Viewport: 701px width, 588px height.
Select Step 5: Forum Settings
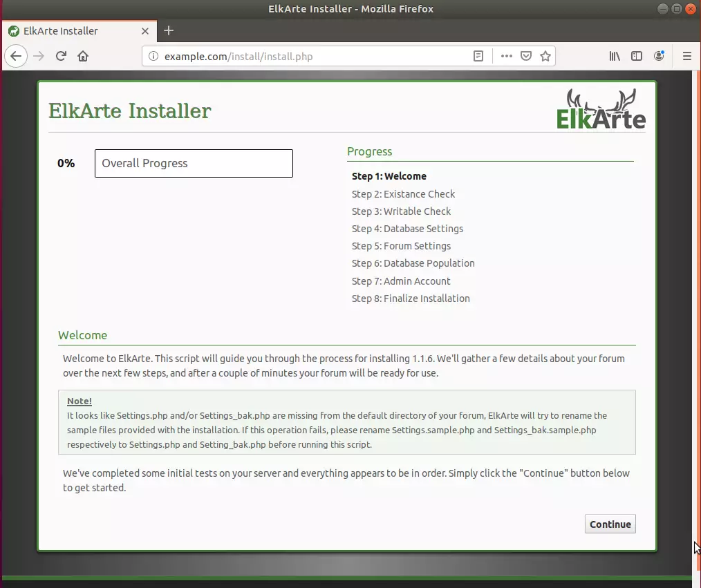point(401,246)
